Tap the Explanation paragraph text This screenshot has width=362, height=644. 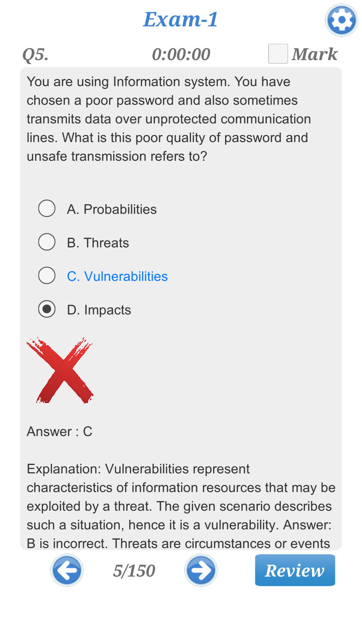pos(181,506)
